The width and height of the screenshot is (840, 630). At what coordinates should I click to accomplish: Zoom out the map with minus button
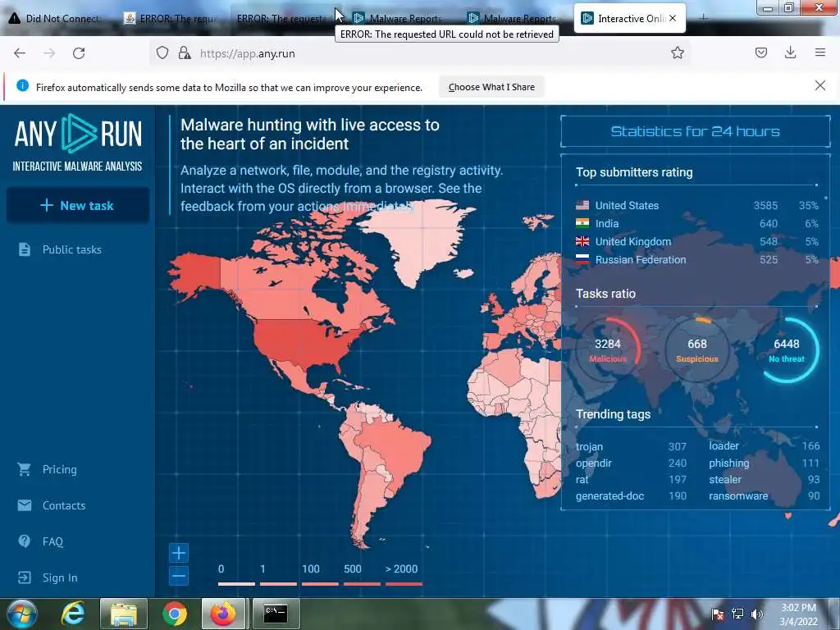click(x=179, y=577)
